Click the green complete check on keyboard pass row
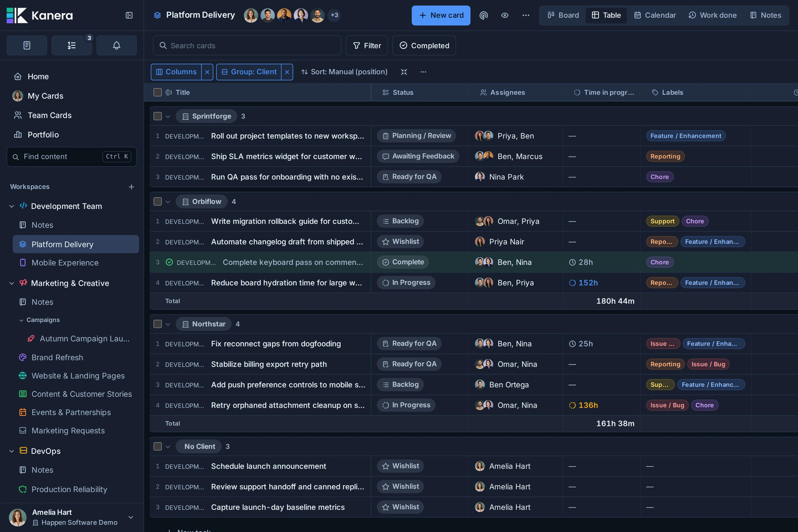Image resolution: width=798 pixels, height=532 pixels. 169,262
